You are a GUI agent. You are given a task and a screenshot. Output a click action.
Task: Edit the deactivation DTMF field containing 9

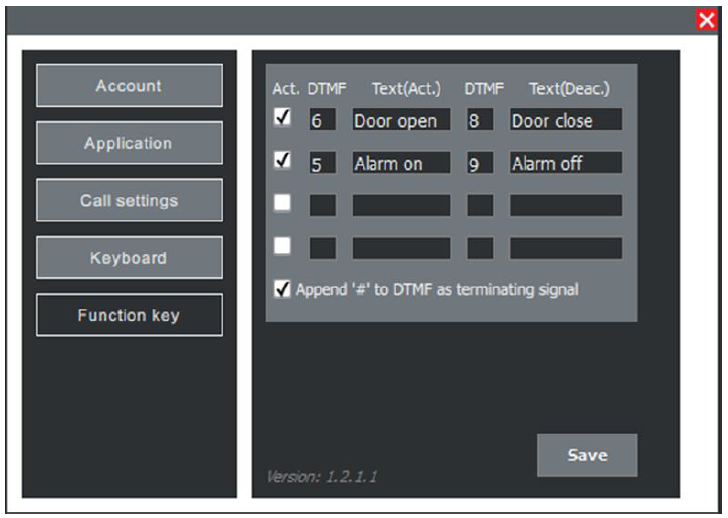pyautogui.click(x=480, y=163)
